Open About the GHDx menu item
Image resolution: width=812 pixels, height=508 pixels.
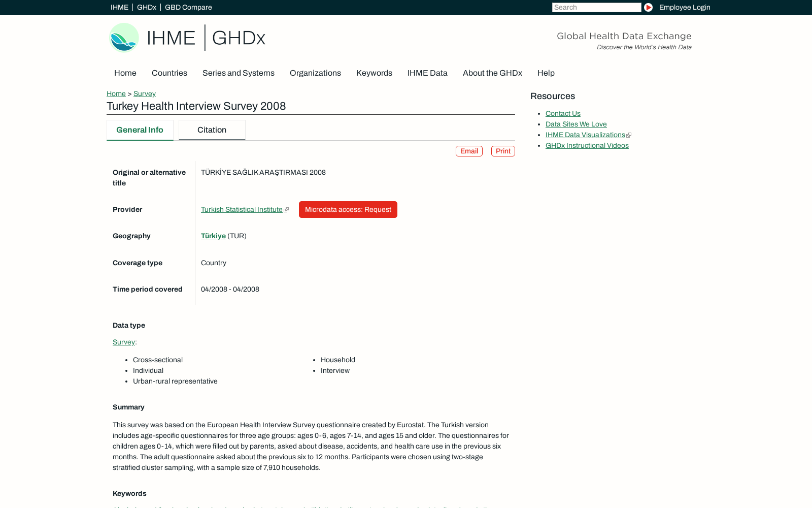[x=492, y=73]
